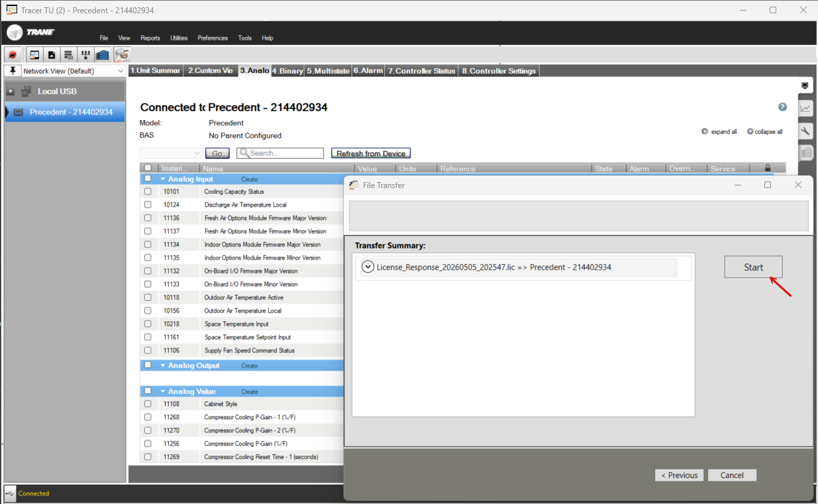Switch to 7.Controller Status tab
The image size is (818, 504).
422,71
